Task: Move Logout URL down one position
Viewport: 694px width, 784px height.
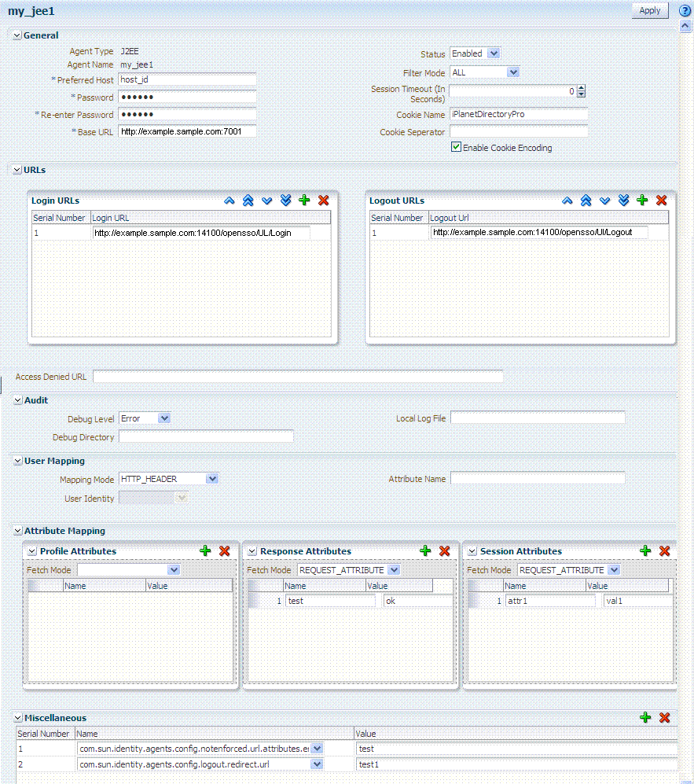Action: point(604,201)
